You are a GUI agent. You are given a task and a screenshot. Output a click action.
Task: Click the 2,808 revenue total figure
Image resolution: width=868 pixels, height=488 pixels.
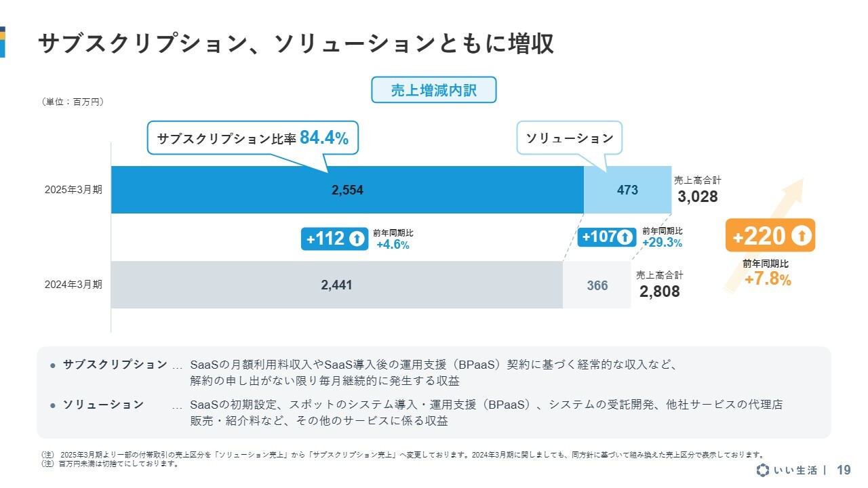[x=659, y=291]
